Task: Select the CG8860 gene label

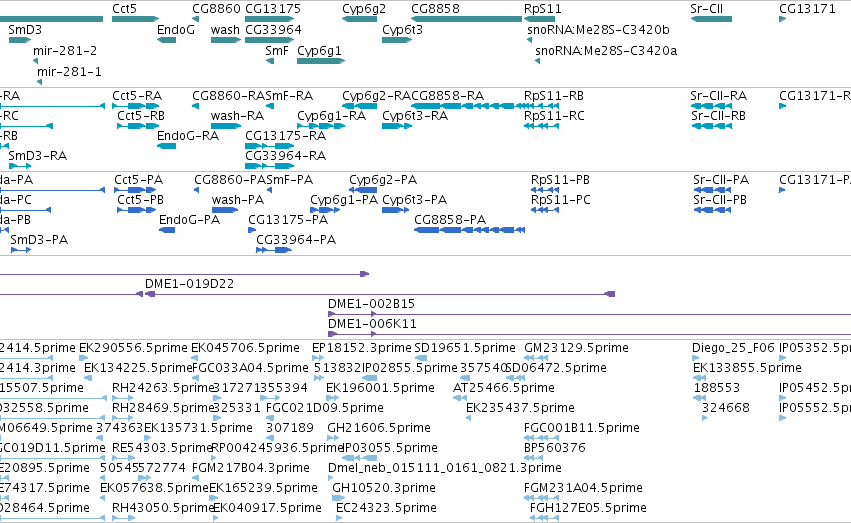Action: pyautogui.click(x=216, y=9)
